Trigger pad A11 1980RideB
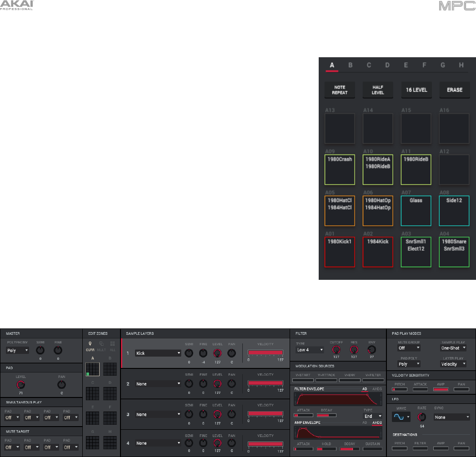The image size is (476, 457). 416,169
